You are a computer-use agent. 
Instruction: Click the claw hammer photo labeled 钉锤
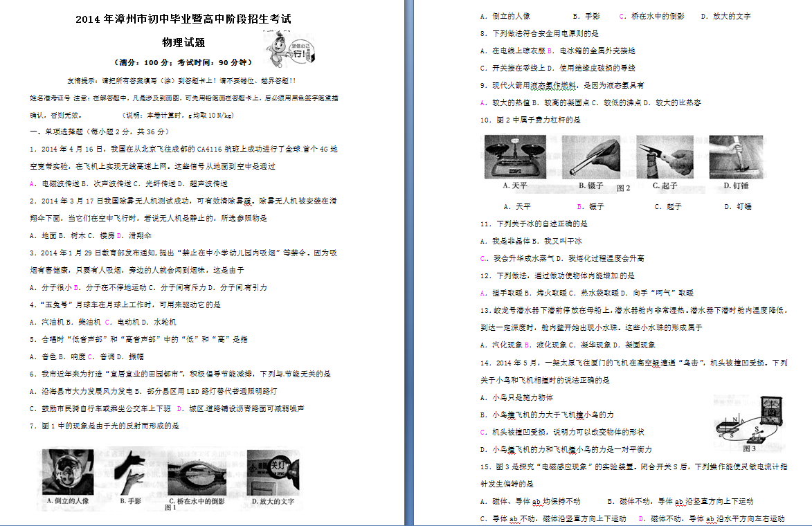736,157
